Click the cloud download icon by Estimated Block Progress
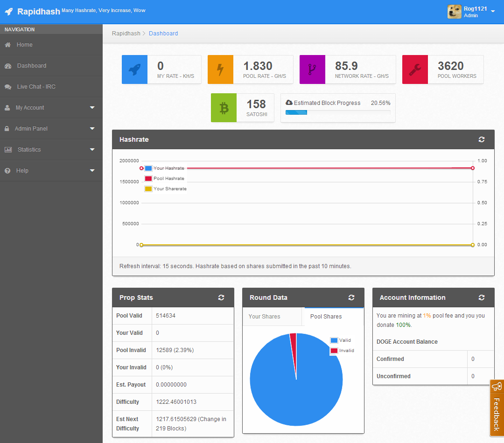Image resolution: width=504 pixels, height=443 pixels. pos(289,103)
